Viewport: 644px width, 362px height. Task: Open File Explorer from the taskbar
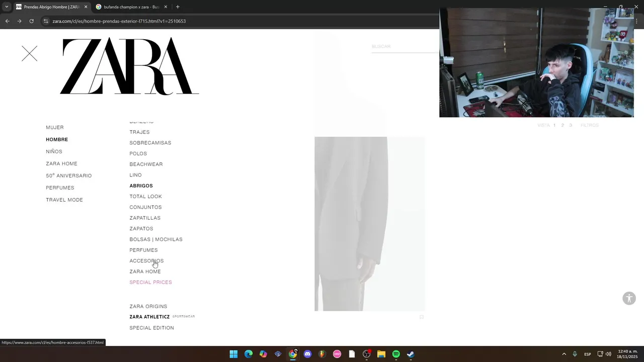tap(381, 354)
